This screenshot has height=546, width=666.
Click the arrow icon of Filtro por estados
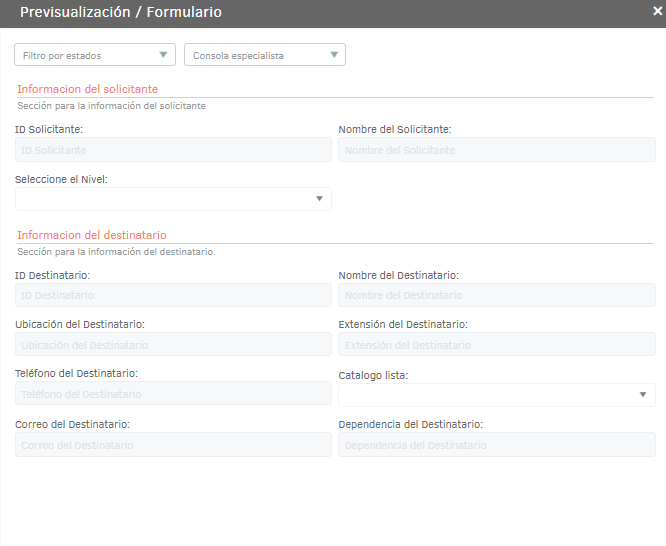163,55
